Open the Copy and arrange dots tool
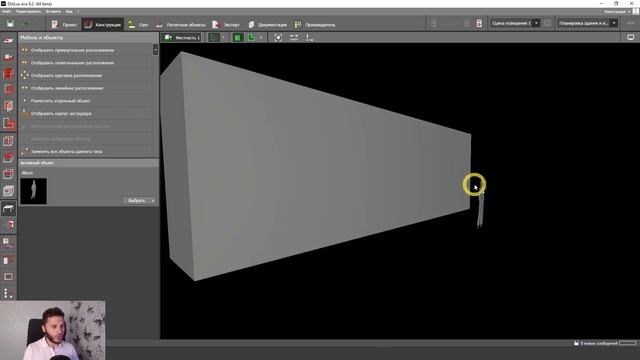The width and height of the screenshot is (640, 360). click(x=8, y=293)
